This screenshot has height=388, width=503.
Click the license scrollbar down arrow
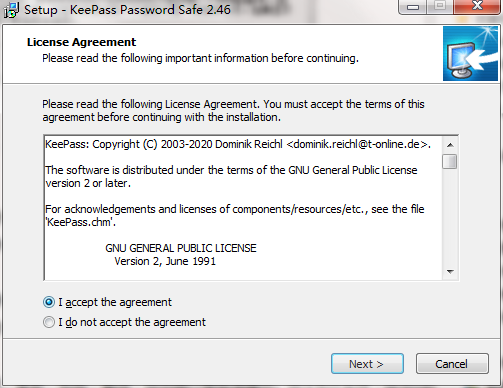[x=450, y=272]
